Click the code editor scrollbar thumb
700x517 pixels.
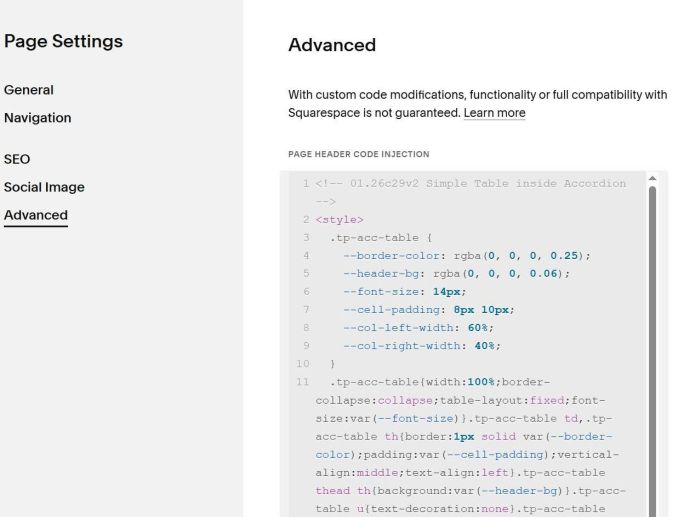click(654, 350)
